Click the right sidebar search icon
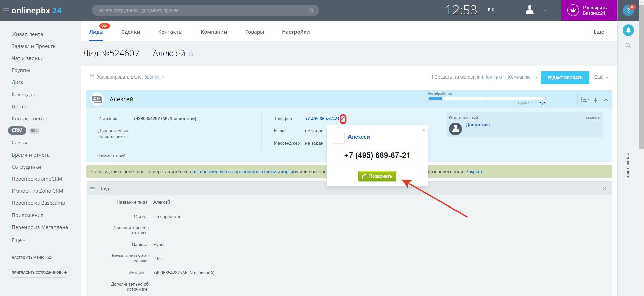The width and height of the screenshot is (644, 296). pyautogui.click(x=628, y=46)
